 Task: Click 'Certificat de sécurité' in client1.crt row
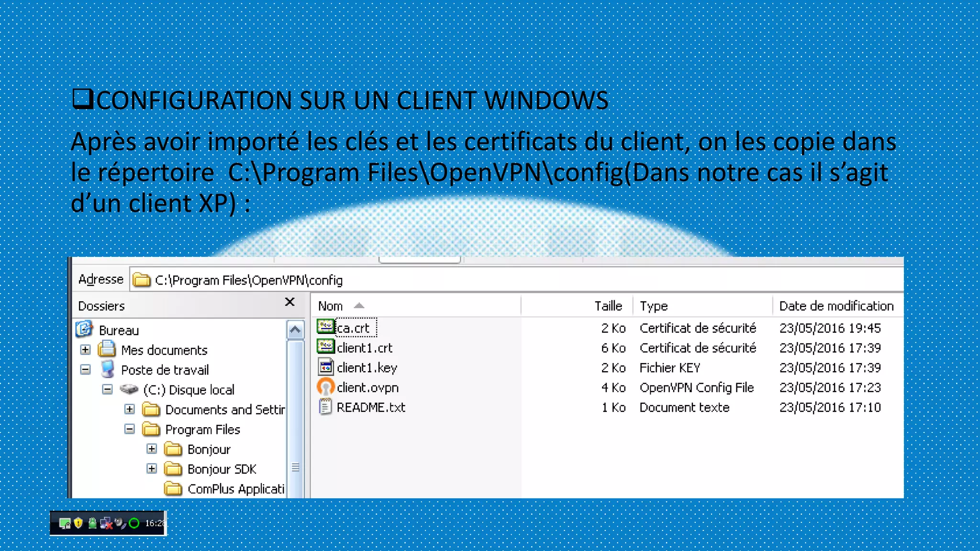point(698,348)
